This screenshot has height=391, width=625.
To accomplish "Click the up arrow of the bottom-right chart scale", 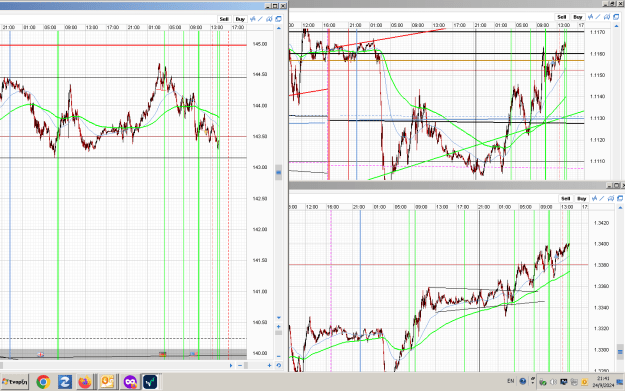I will 620,208.
